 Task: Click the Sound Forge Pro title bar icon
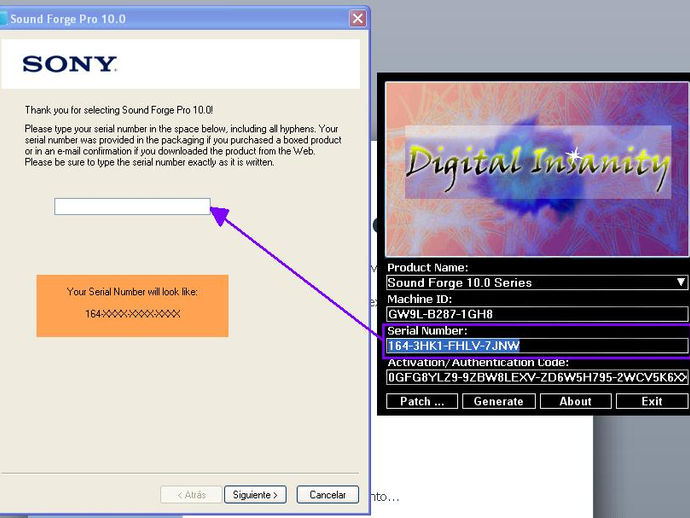4,19
